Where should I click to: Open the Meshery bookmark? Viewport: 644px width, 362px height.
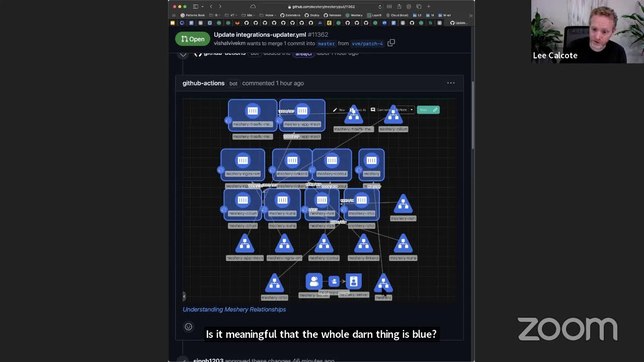354,15
